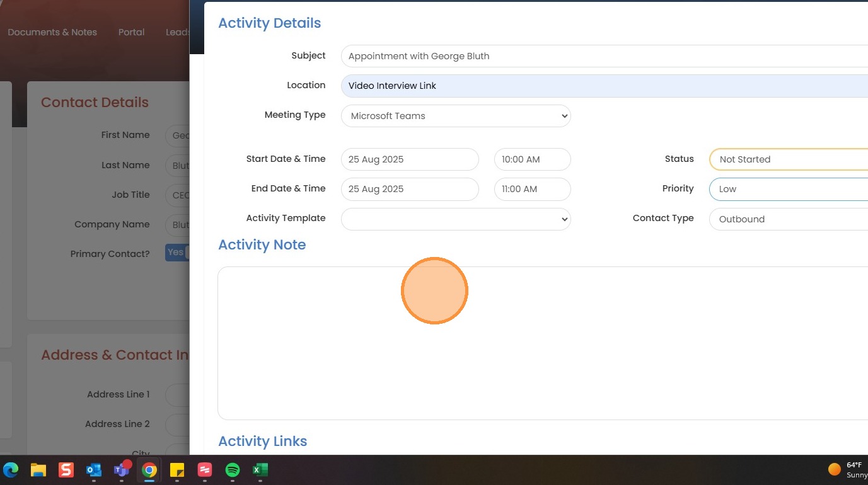Viewport: 868px width, 485px height.
Task: Click the Activity Note heading
Action: click(x=262, y=245)
